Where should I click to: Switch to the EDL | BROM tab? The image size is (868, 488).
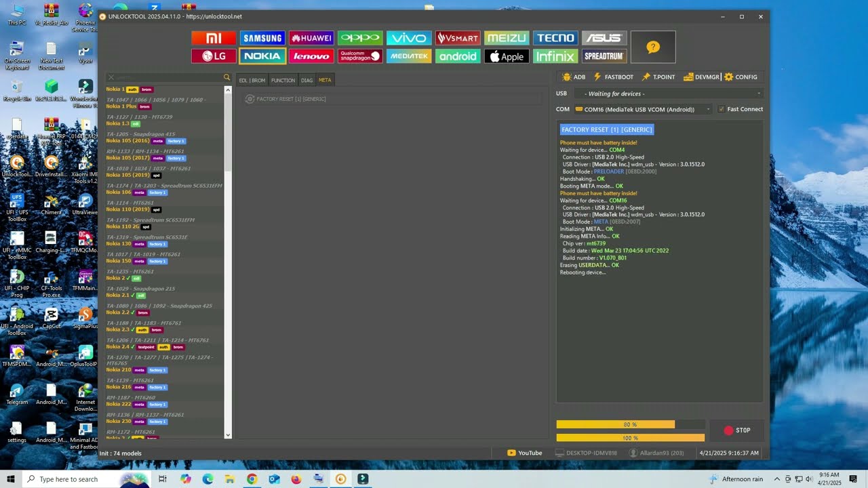(x=252, y=80)
